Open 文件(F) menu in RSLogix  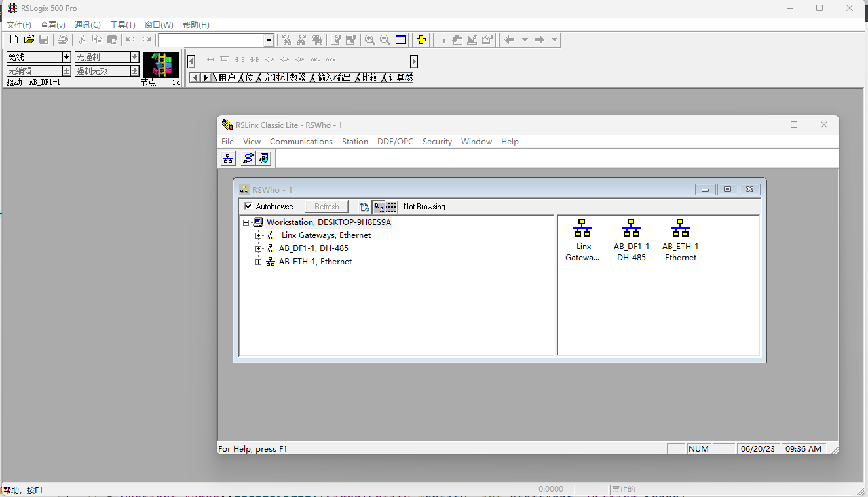pos(19,25)
